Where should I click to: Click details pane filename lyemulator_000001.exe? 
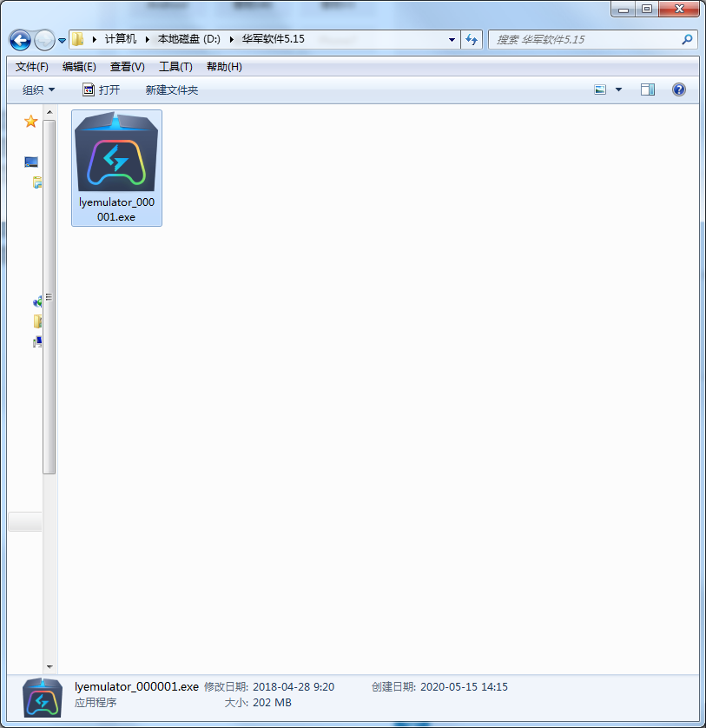pyautogui.click(x=136, y=686)
